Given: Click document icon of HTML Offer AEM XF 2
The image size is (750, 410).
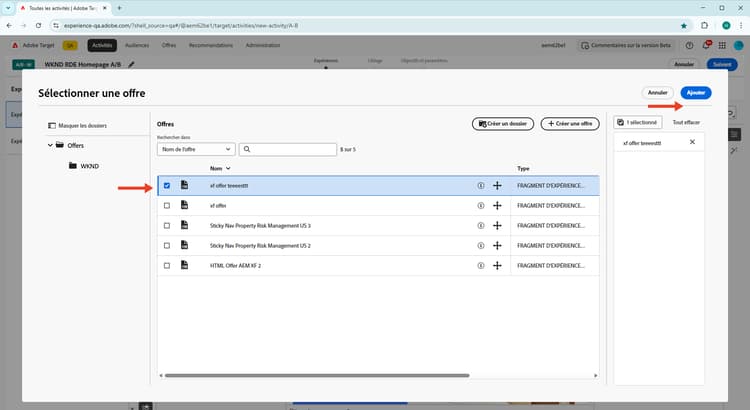Looking at the screenshot, I should 184,265.
